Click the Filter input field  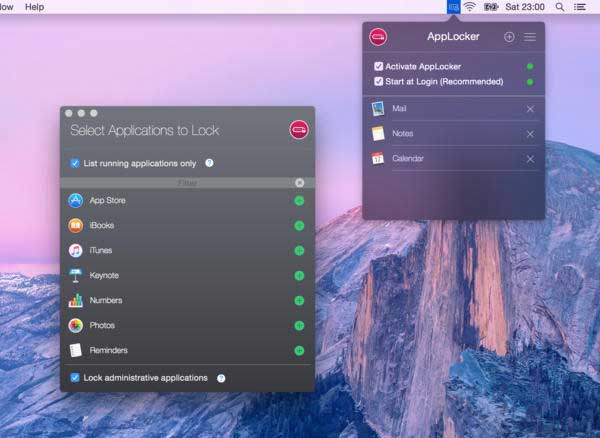click(188, 183)
